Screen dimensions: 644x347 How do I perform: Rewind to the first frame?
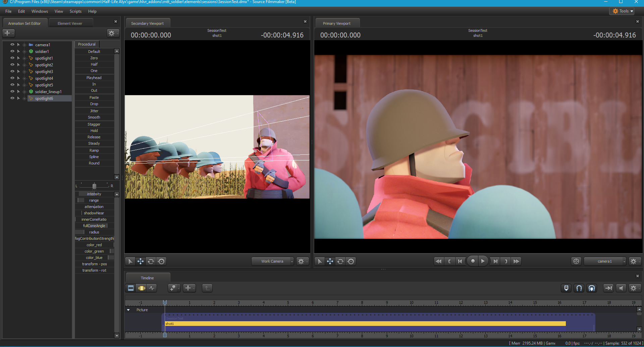pyautogui.click(x=438, y=261)
